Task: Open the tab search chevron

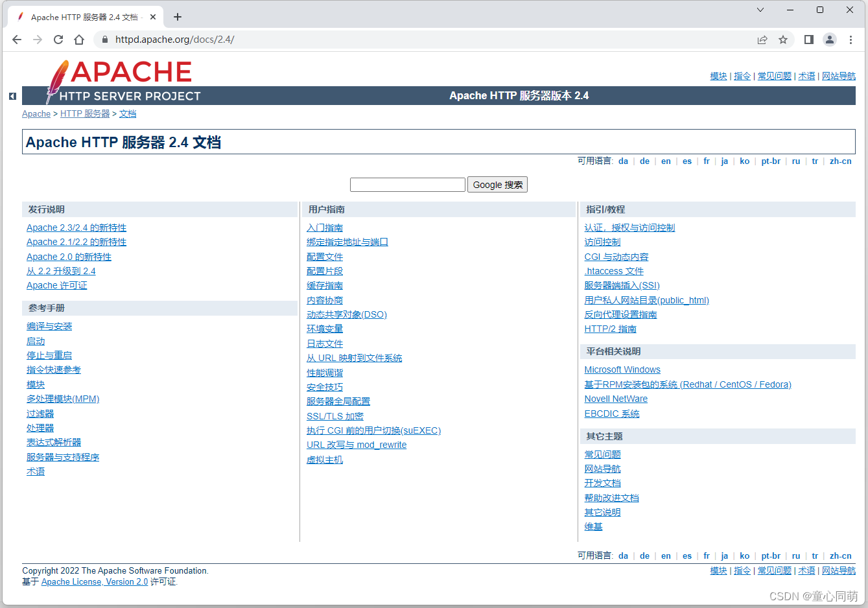Action: [760, 10]
